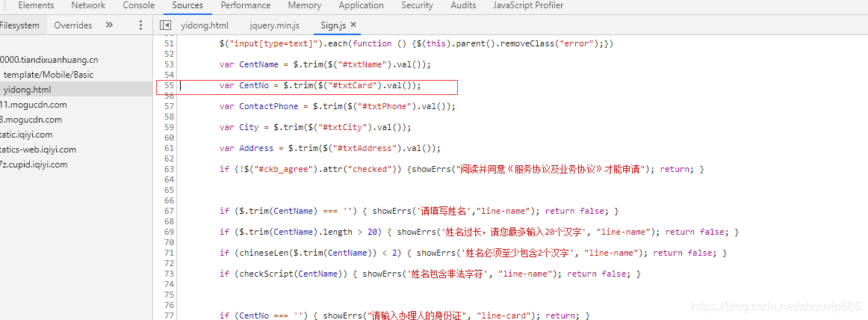Screen dimensions: 868x320
Task: Set breakpoint on line number 77
Action: coord(170,316)
